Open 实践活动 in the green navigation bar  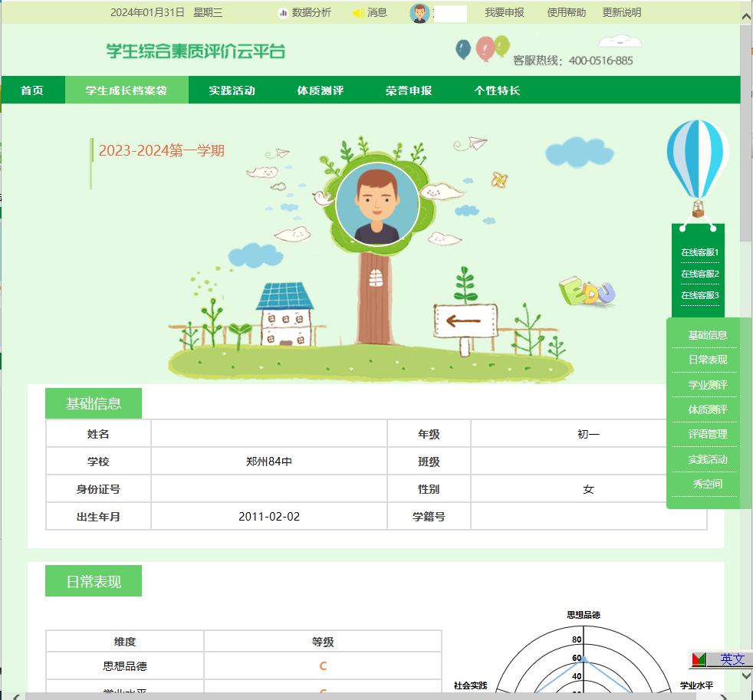[232, 90]
